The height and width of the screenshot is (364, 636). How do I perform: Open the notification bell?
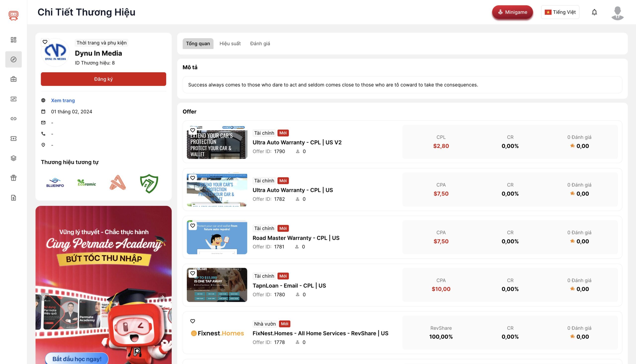pos(594,12)
